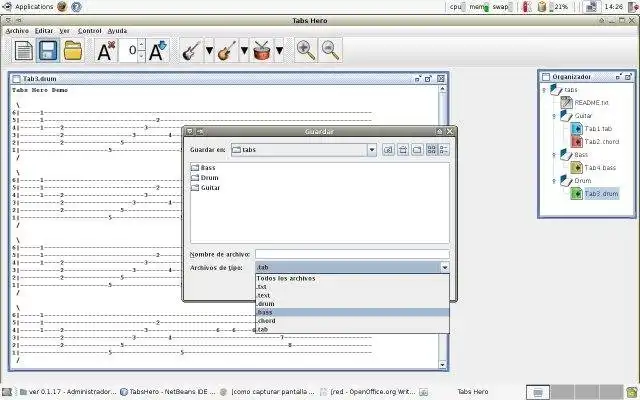Click the clock showing 14:26
Screen dimensions: 640x400
614,7
